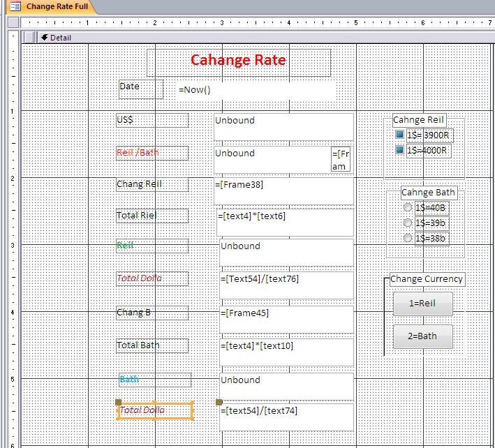
Task: Click the horizontal ruler at the 4 mark
Action: pos(289,23)
